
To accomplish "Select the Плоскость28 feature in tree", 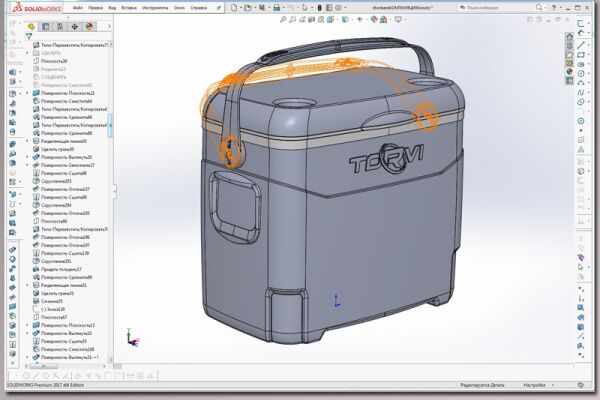I will tap(54, 61).
